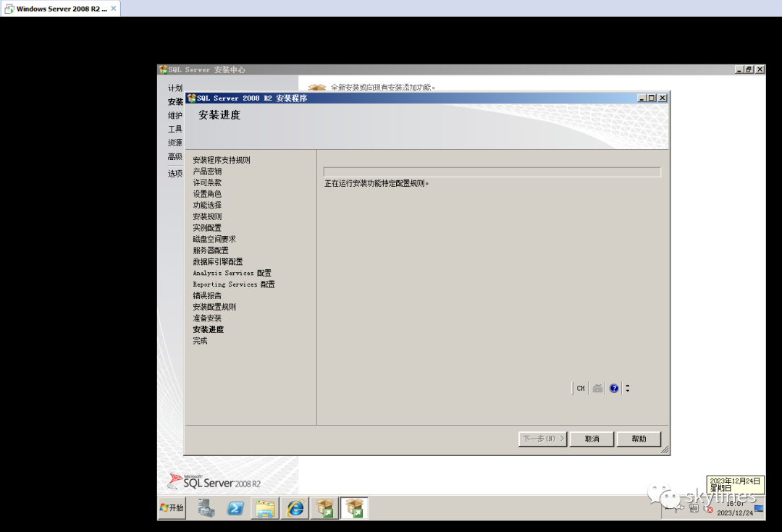Click the muted volume icon in system tray
The image size is (782, 532).
[708, 509]
